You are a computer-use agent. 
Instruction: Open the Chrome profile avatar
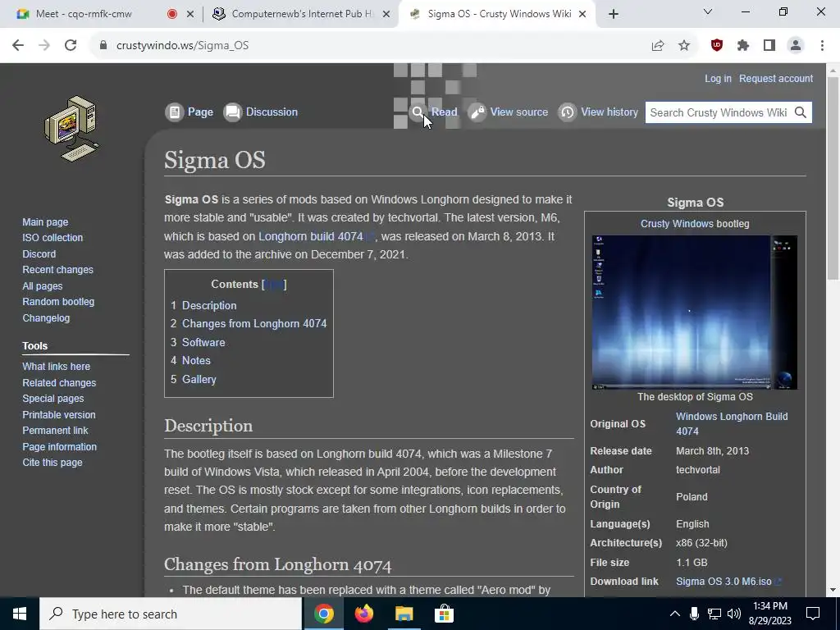[796, 46]
